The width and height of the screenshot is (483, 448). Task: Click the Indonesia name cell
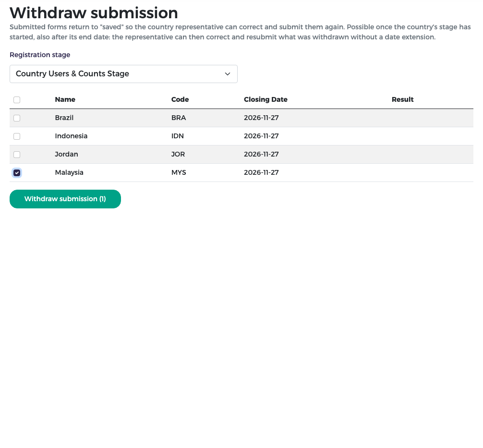(x=71, y=136)
